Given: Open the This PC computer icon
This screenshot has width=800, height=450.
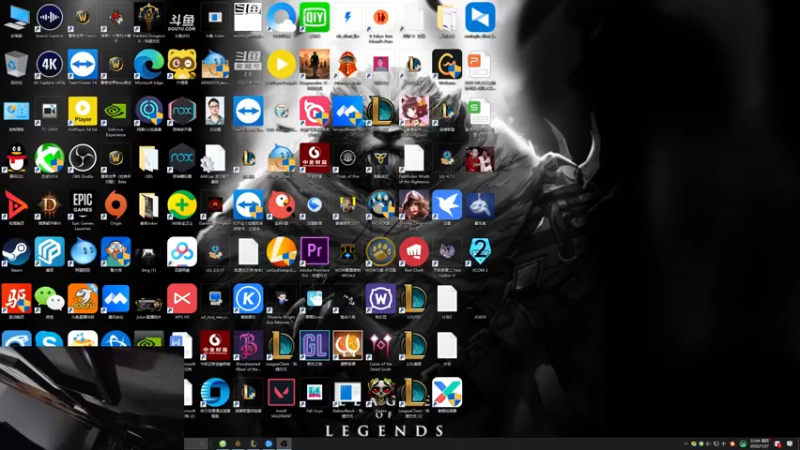Looking at the screenshot, I should (x=16, y=18).
